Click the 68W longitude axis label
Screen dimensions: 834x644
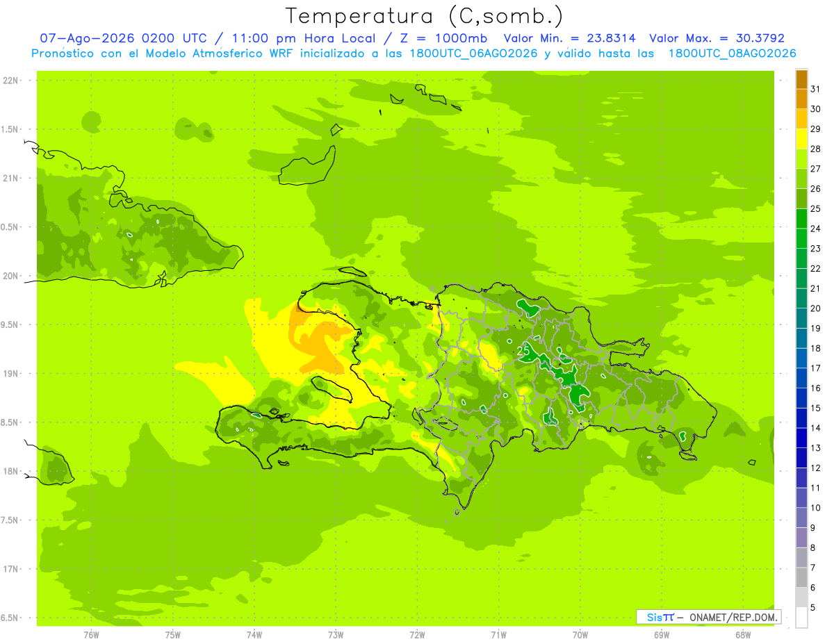click(x=743, y=635)
